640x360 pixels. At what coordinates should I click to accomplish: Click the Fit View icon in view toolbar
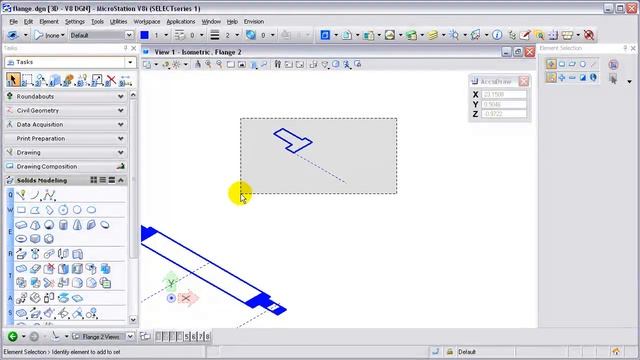242,64
